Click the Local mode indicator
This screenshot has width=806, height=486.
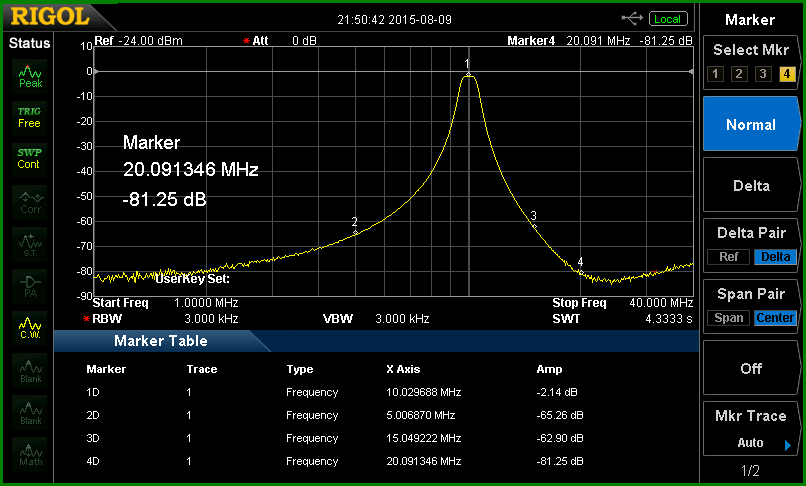(668, 19)
